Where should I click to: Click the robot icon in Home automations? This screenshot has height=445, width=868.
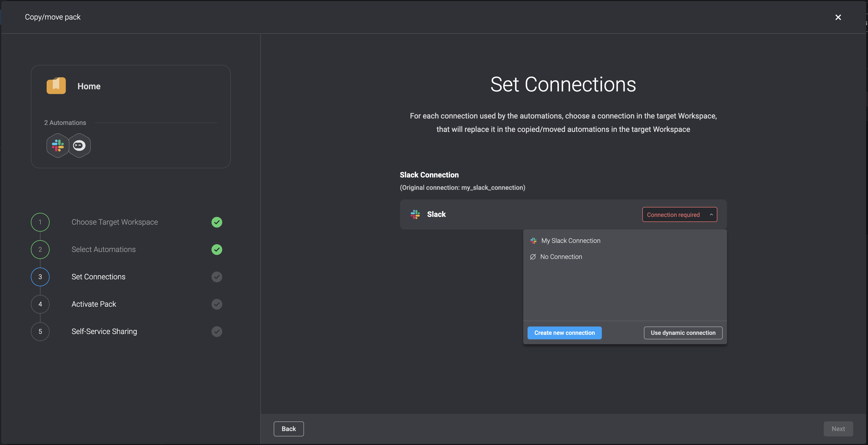[79, 145]
